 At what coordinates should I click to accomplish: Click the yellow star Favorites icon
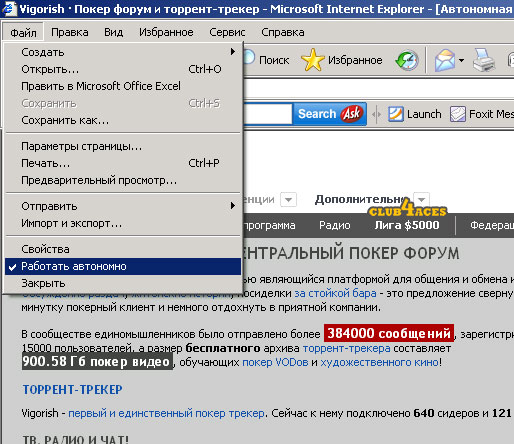313,60
